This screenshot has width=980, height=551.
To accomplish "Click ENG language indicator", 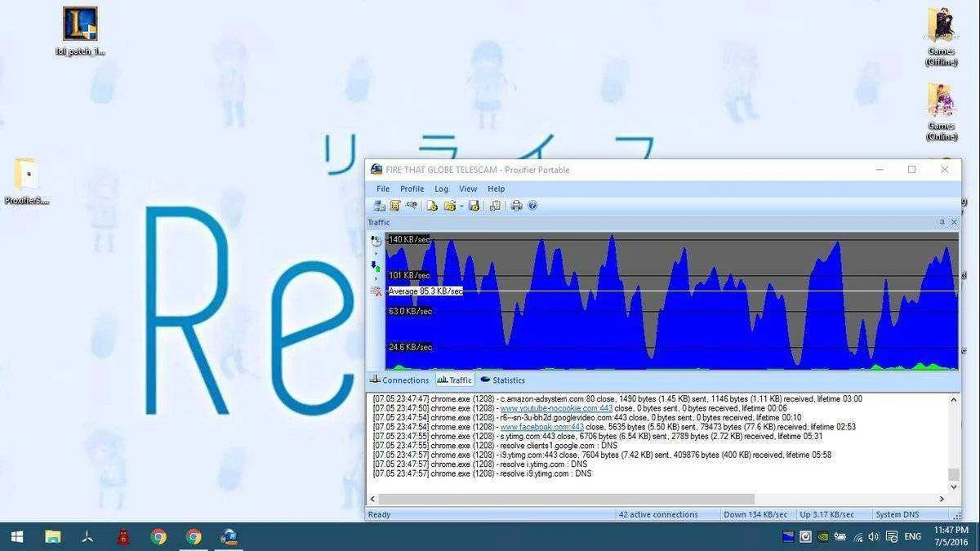I will coord(913,536).
